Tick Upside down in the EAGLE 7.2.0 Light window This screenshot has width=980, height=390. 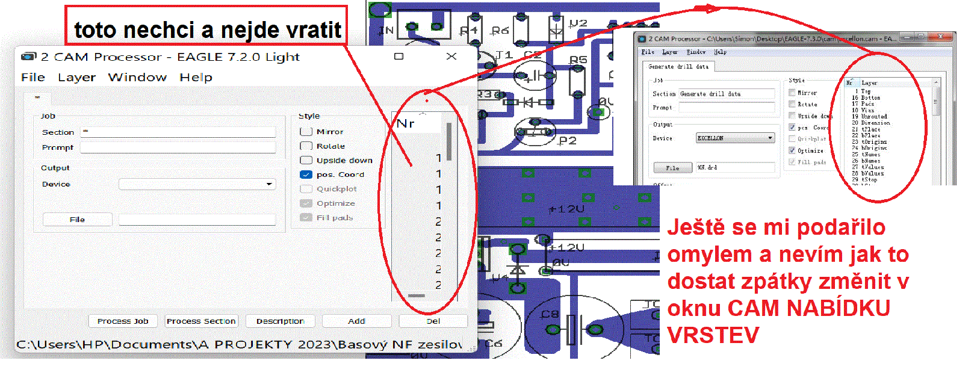point(306,160)
